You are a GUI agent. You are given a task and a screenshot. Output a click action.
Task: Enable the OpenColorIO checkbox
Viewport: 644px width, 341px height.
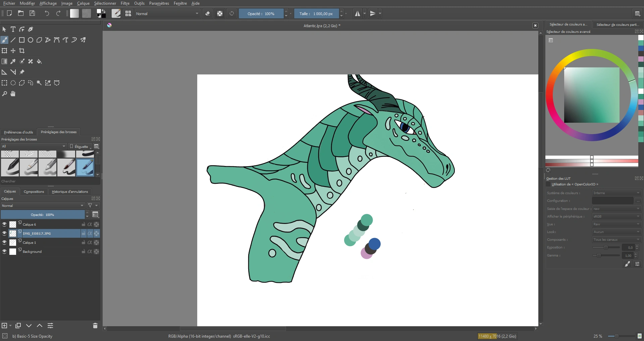click(x=548, y=184)
